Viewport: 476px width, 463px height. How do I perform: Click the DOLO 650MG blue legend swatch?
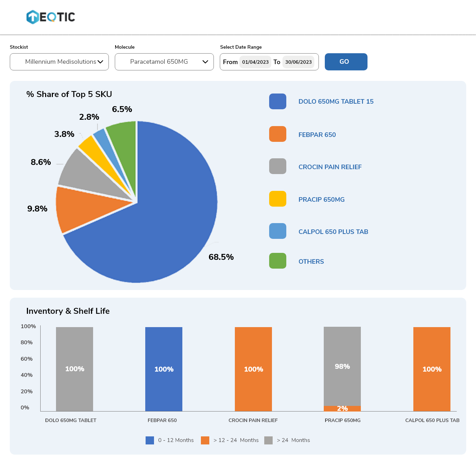(278, 102)
